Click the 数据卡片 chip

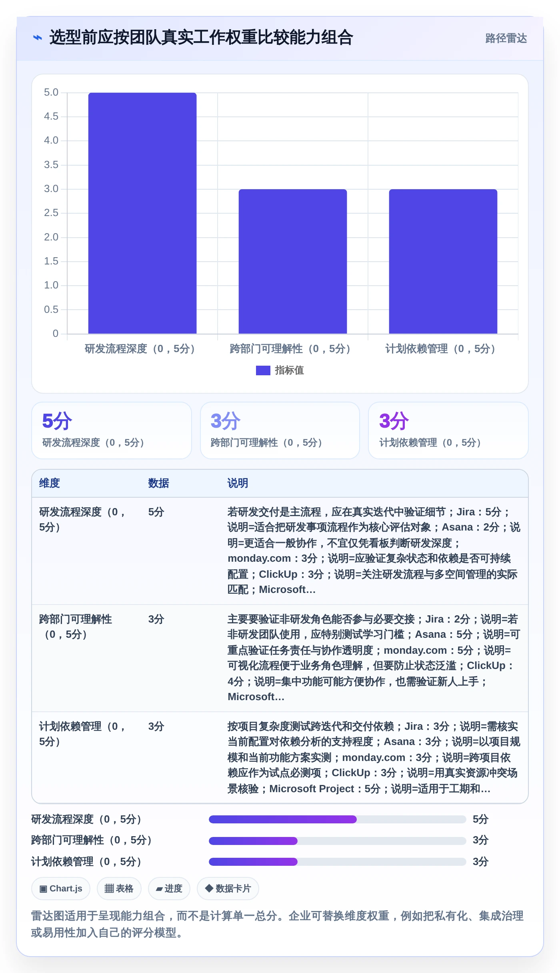pos(228,889)
